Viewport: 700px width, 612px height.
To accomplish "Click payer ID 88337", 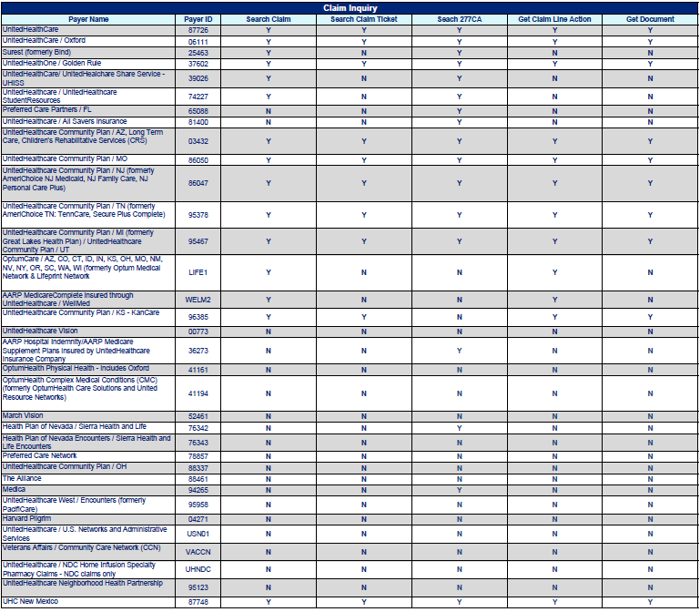I will [x=198, y=468].
